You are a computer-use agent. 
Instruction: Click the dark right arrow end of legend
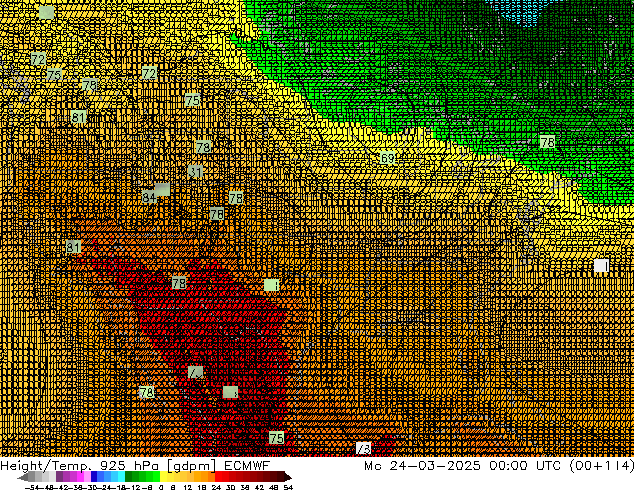click(x=288, y=477)
